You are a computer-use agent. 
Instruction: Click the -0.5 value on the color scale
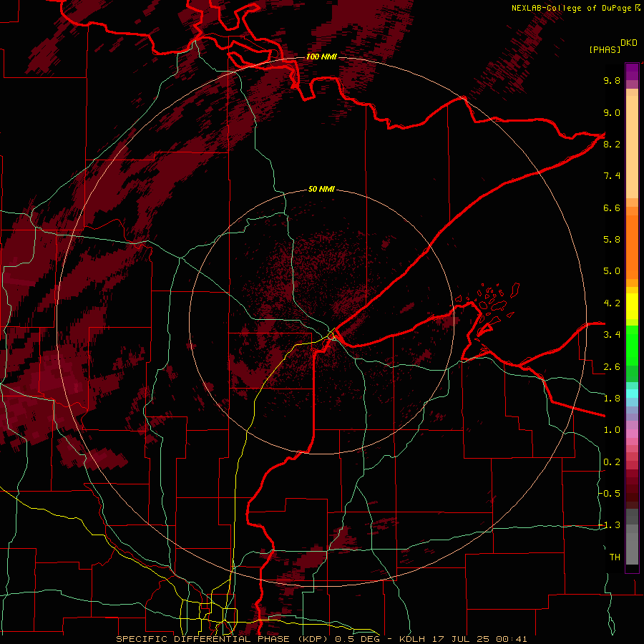pyautogui.click(x=610, y=494)
